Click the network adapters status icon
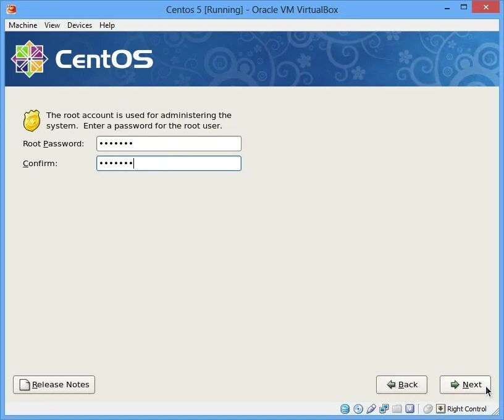This screenshot has width=504, height=420. 384,409
